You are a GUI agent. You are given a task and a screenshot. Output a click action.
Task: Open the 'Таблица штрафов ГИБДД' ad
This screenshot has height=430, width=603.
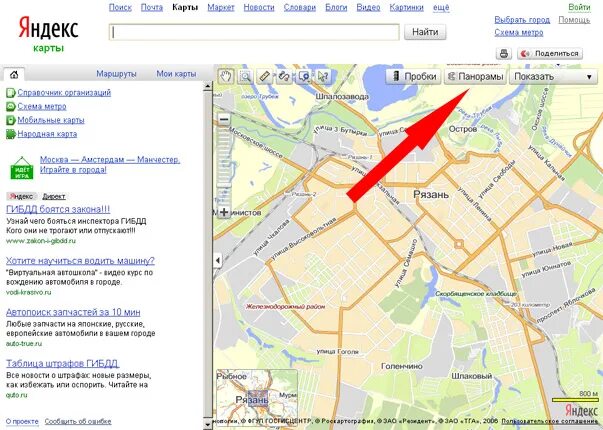63,363
